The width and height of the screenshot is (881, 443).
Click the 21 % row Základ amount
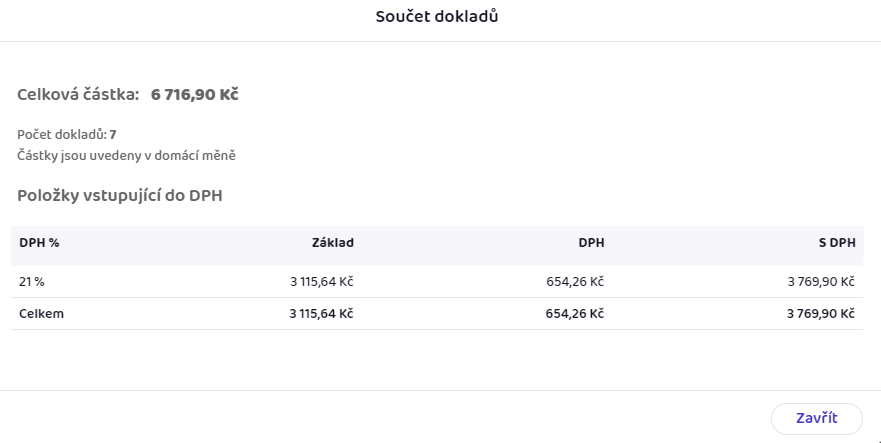[x=321, y=282]
